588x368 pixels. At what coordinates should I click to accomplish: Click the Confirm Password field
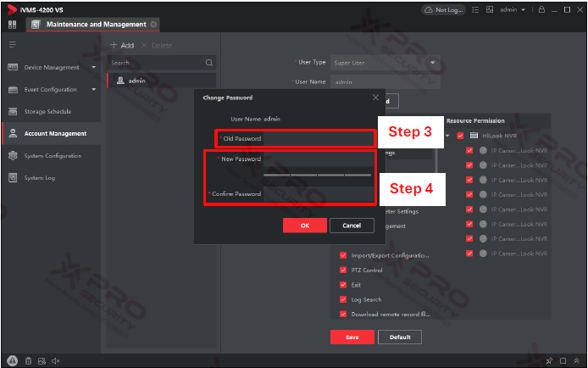319,194
